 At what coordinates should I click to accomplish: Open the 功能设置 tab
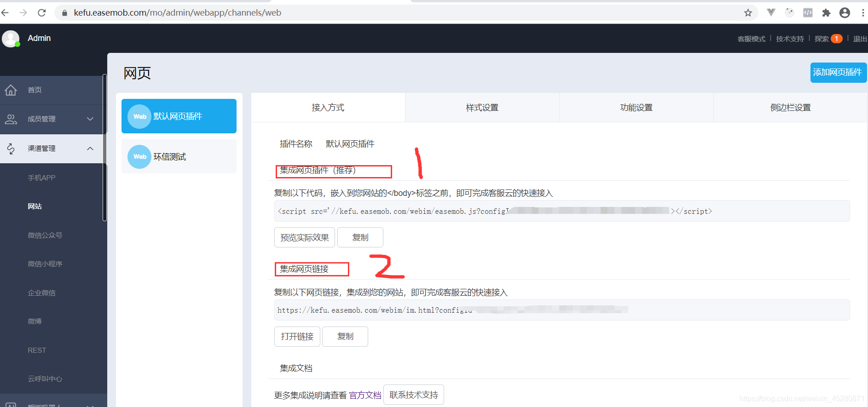click(x=637, y=108)
